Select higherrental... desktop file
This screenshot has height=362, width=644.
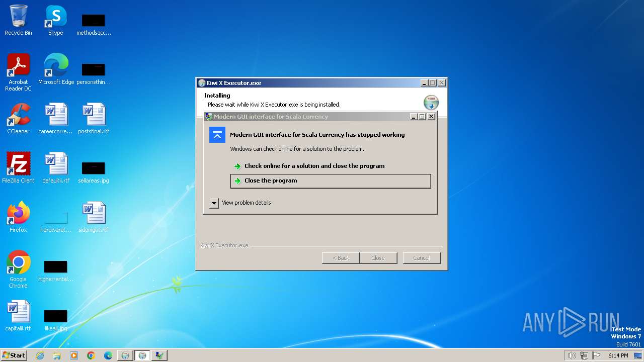point(56,270)
